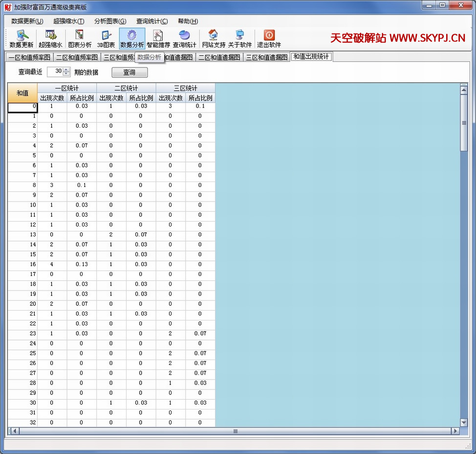Click the 数据更新 toolbar icon

pyautogui.click(x=22, y=39)
